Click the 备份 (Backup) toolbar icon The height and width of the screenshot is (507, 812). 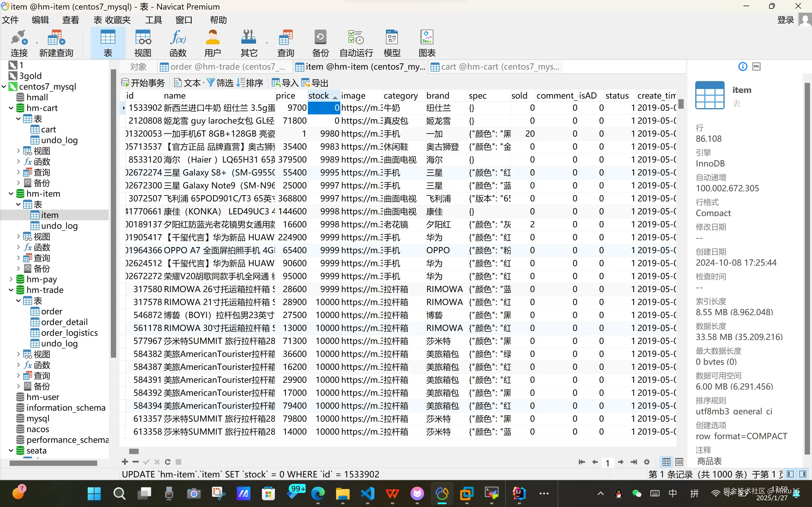click(320, 43)
